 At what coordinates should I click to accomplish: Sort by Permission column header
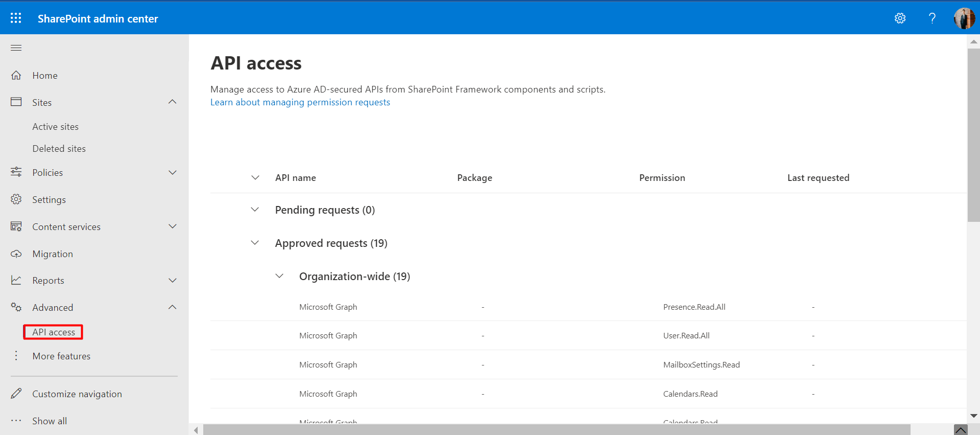tap(662, 177)
